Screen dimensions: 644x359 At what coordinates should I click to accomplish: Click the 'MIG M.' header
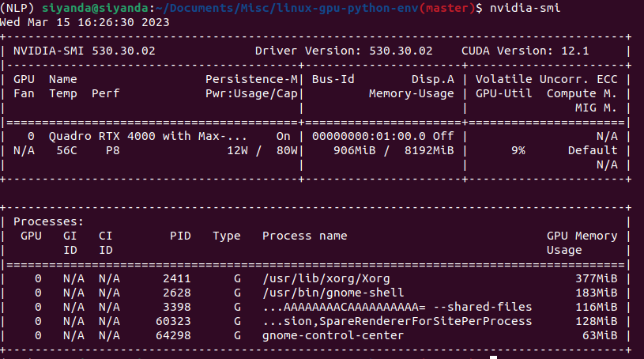click(x=597, y=108)
